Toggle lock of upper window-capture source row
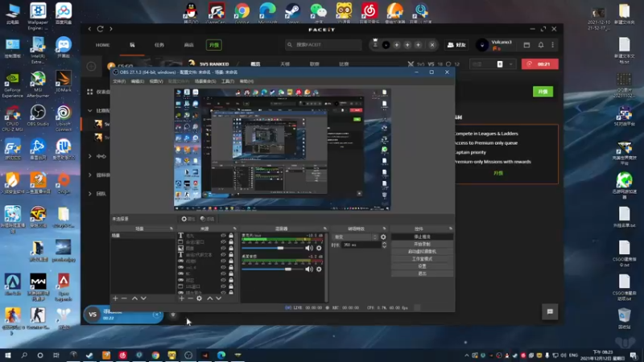The image size is (644, 362). click(231, 242)
